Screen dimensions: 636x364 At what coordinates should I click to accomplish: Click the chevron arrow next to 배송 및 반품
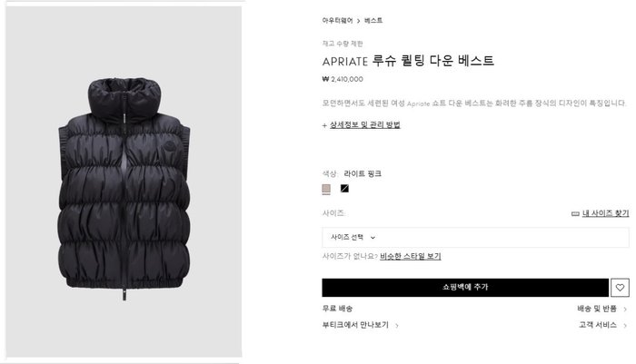625,310
